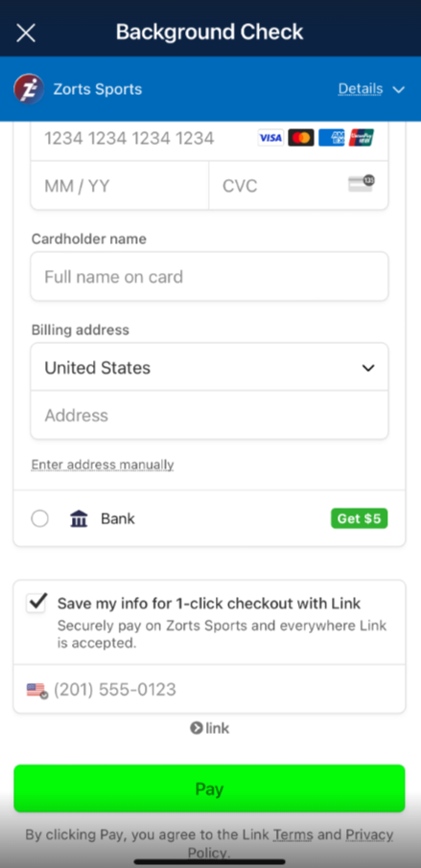The height and width of the screenshot is (868, 421).
Task: Click the green Pay button
Action: click(x=209, y=788)
